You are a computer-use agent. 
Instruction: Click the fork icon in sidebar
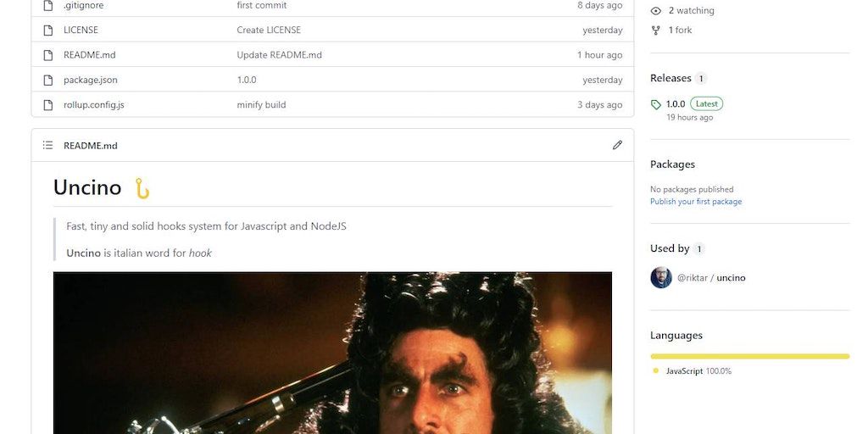(x=656, y=30)
